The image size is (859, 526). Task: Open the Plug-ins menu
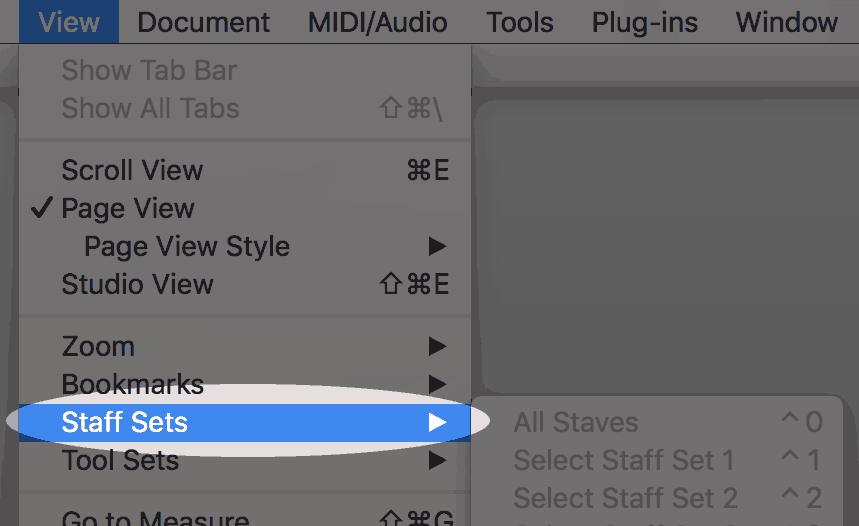[645, 22]
